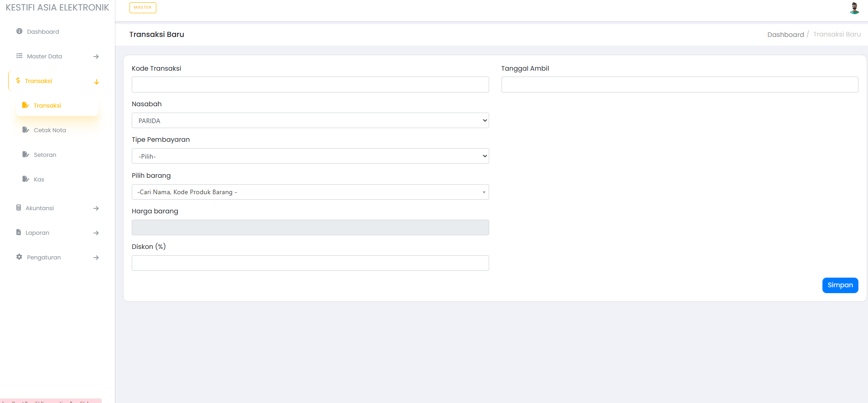Expand the Master Data menu arrow
This screenshot has height=403, width=868.
(96, 57)
